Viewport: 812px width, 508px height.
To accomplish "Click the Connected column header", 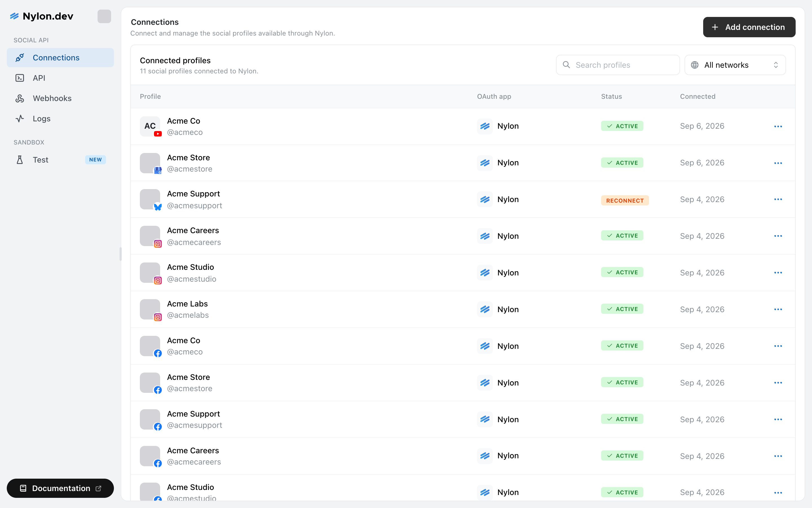I will coord(698,97).
